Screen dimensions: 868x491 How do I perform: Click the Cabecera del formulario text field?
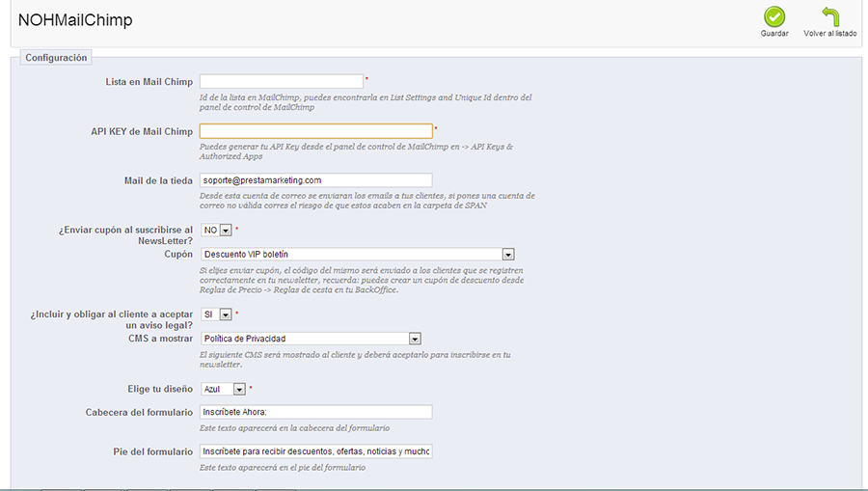[316, 412]
